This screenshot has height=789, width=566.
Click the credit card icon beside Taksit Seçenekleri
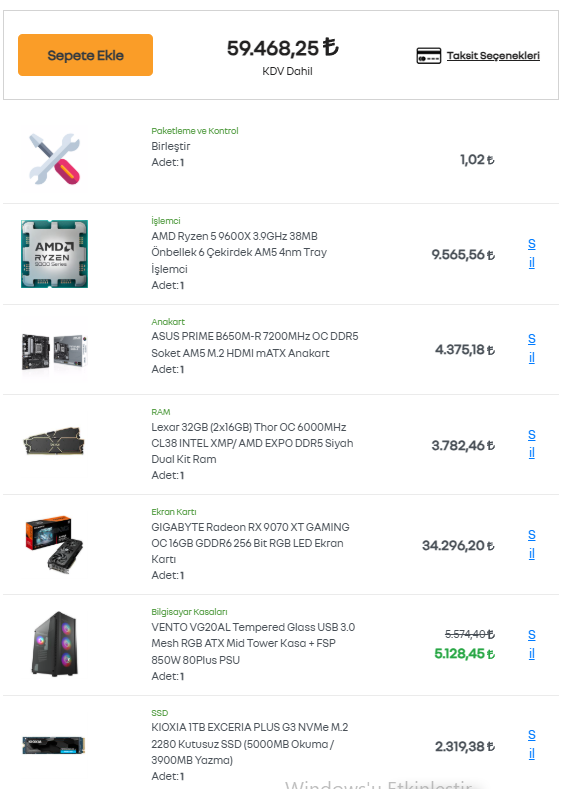(429, 56)
